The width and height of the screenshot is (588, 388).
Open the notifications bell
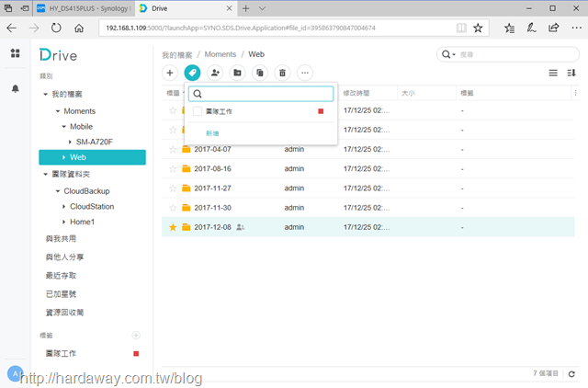coord(15,88)
